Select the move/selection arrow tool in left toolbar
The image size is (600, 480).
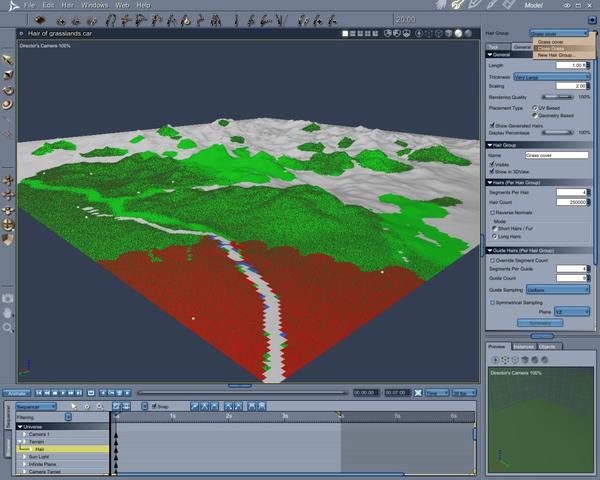[7, 60]
